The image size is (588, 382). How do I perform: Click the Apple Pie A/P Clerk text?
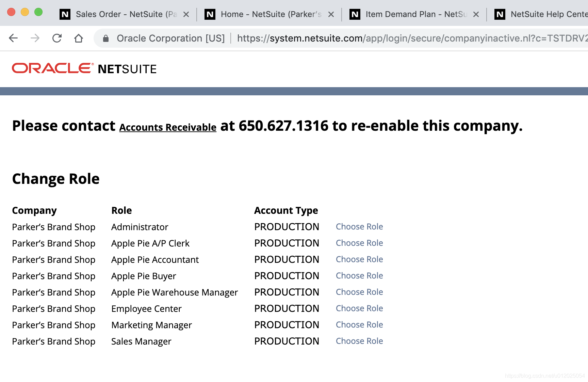pyautogui.click(x=150, y=243)
